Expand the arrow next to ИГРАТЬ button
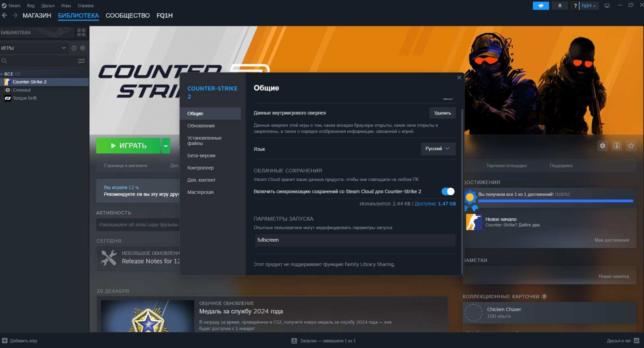The width and height of the screenshot is (644, 348). pos(166,146)
